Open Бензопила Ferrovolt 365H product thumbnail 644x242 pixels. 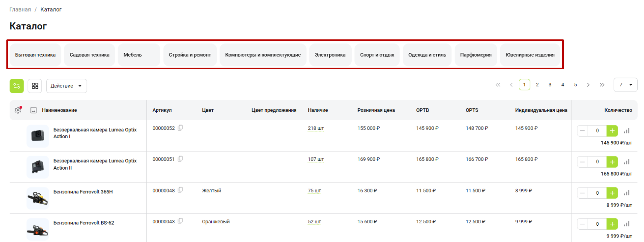(x=38, y=198)
